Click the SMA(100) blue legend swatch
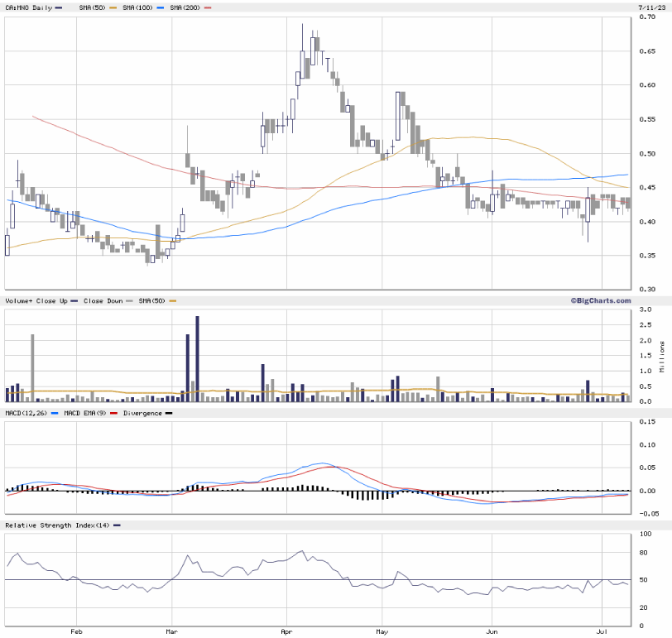The image size is (672, 638). (x=159, y=7)
